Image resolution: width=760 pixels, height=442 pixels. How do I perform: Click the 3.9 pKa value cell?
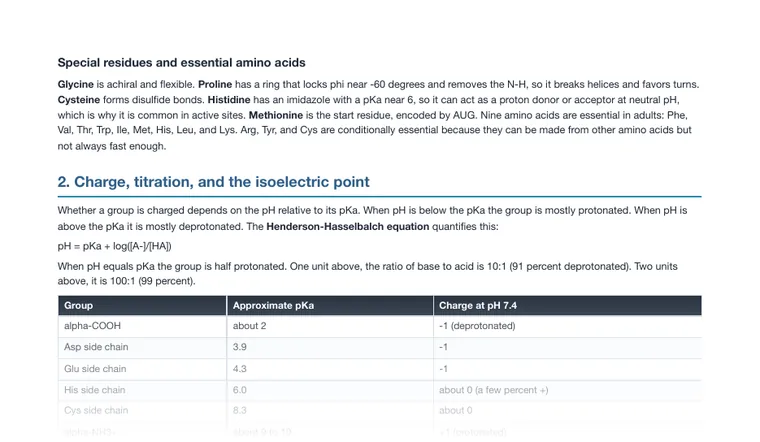(x=330, y=347)
